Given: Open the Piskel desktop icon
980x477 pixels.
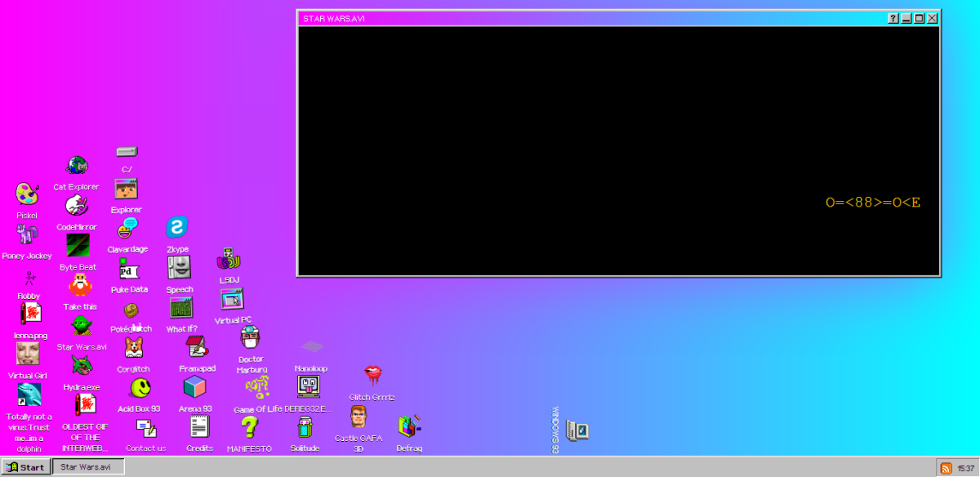Looking at the screenshot, I should click(x=27, y=194).
